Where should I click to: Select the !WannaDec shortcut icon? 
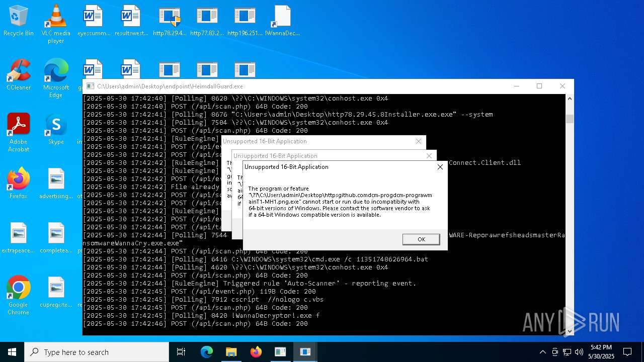[282, 21]
